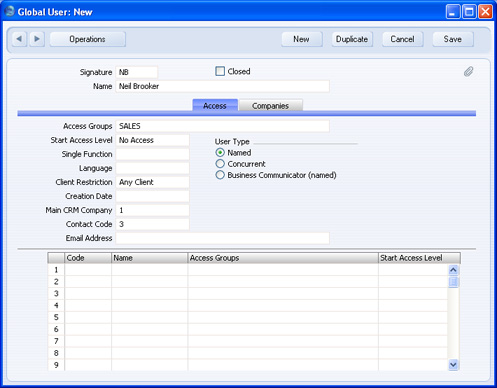Click the Client Restriction field
The width and height of the screenshot is (497, 388).
[152, 182]
